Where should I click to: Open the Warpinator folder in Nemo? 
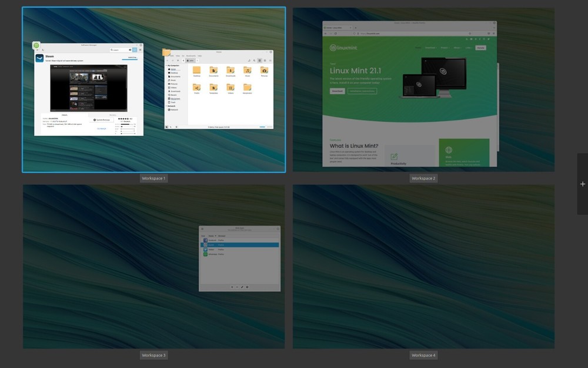click(247, 88)
